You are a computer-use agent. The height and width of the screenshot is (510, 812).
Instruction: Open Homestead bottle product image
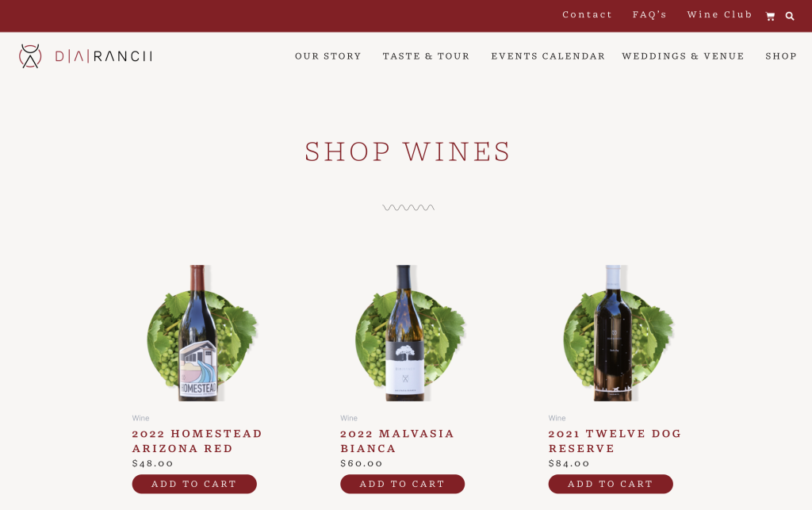click(202, 333)
